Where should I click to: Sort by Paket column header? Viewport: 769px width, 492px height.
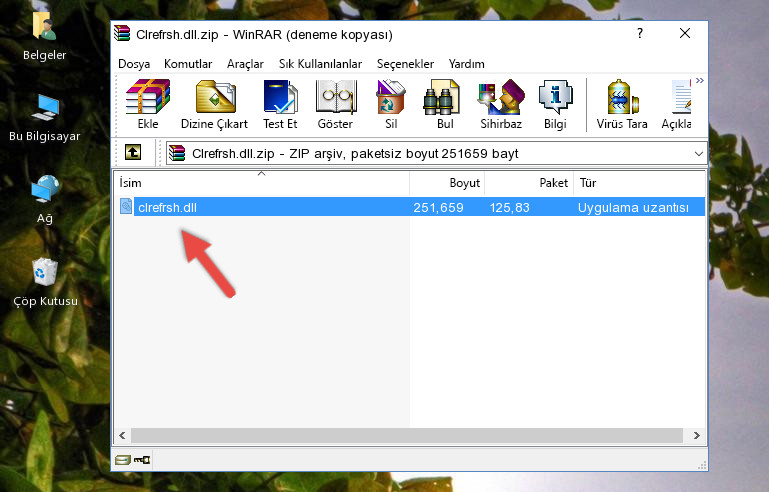point(529,183)
